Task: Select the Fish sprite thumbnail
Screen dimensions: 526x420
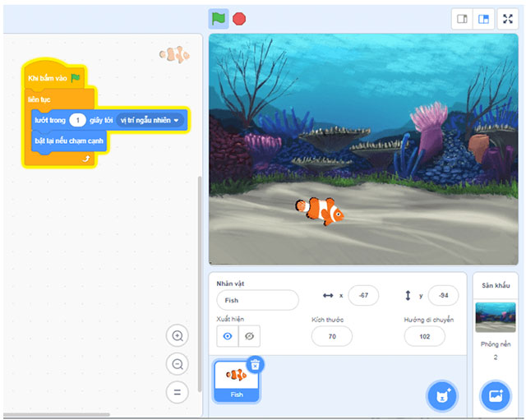Action: pyautogui.click(x=237, y=381)
